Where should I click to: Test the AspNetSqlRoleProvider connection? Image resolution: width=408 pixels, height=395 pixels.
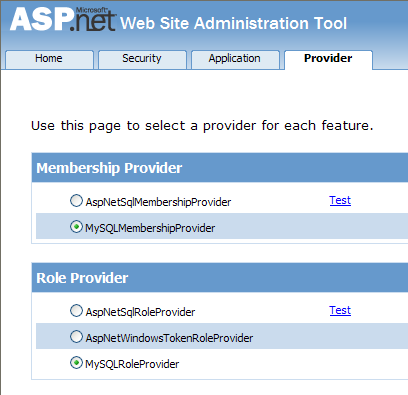click(340, 310)
